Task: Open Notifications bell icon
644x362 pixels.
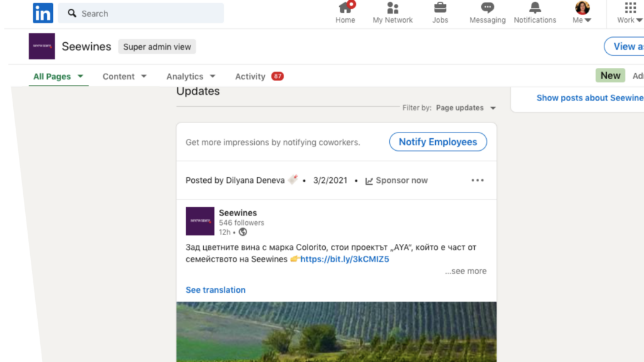Action: point(535,8)
